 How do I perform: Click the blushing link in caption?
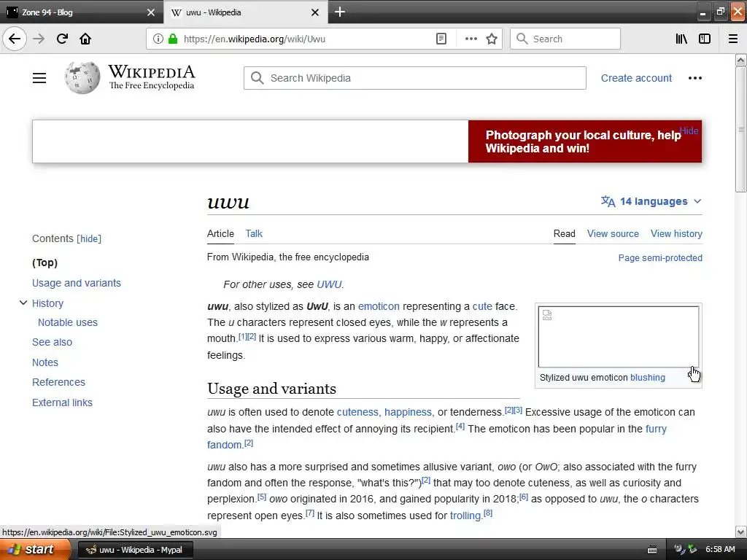point(648,377)
